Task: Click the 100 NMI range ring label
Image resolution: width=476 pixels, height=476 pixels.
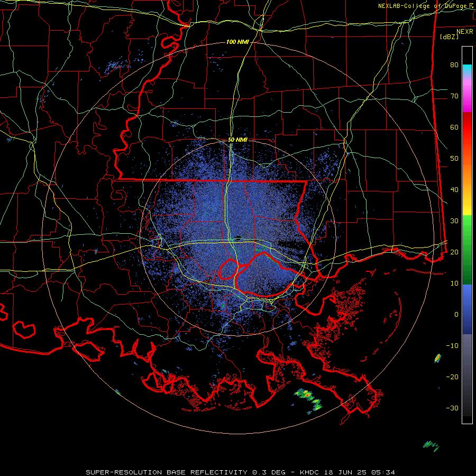Action: 237,42
